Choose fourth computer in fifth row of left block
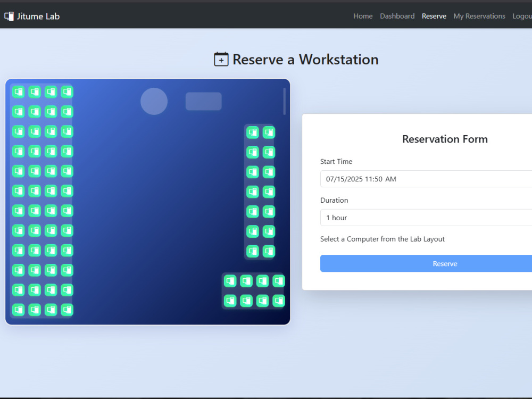The width and height of the screenshot is (532, 399). [x=67, y=171]
